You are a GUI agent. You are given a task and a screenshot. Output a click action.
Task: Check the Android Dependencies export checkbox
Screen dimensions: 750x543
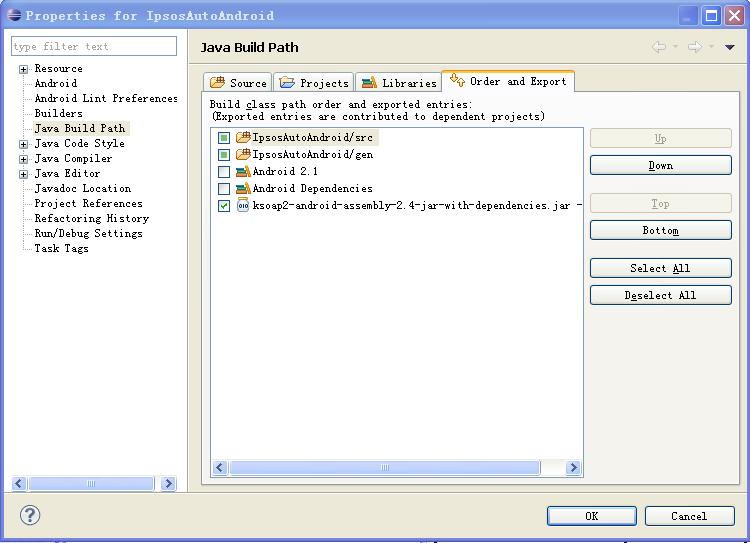pyautogui.click(x=223, y=188)
